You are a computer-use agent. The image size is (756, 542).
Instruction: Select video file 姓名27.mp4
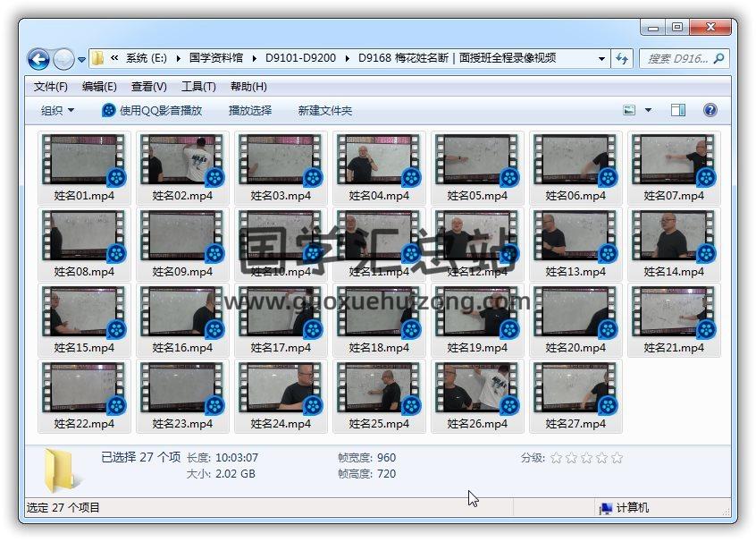[x=575, y=395]
